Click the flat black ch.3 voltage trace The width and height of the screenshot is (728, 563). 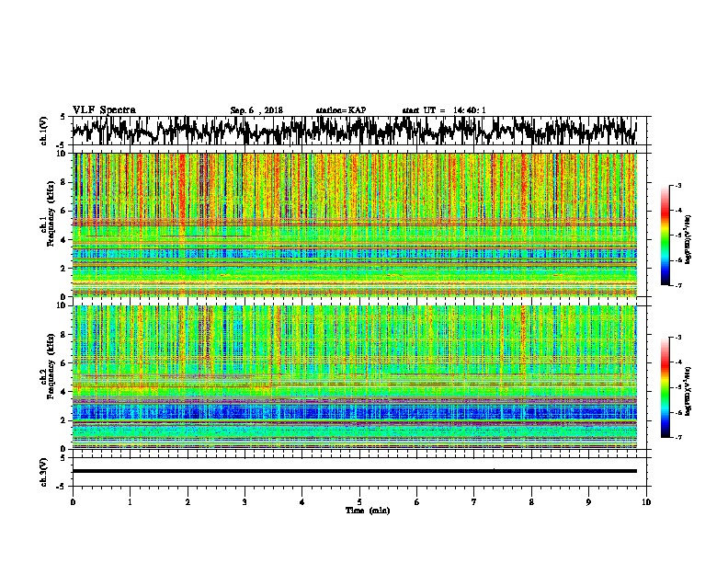[354, 471]
